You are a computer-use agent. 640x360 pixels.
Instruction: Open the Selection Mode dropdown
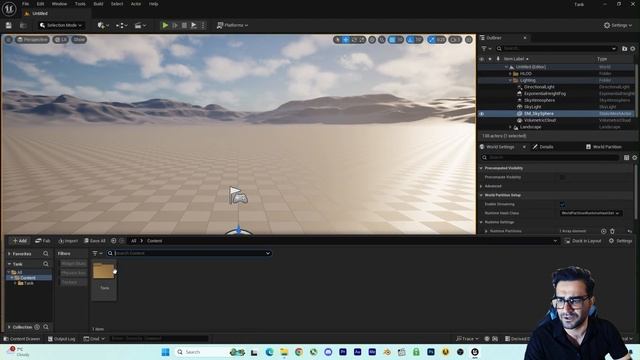point(61,25)
